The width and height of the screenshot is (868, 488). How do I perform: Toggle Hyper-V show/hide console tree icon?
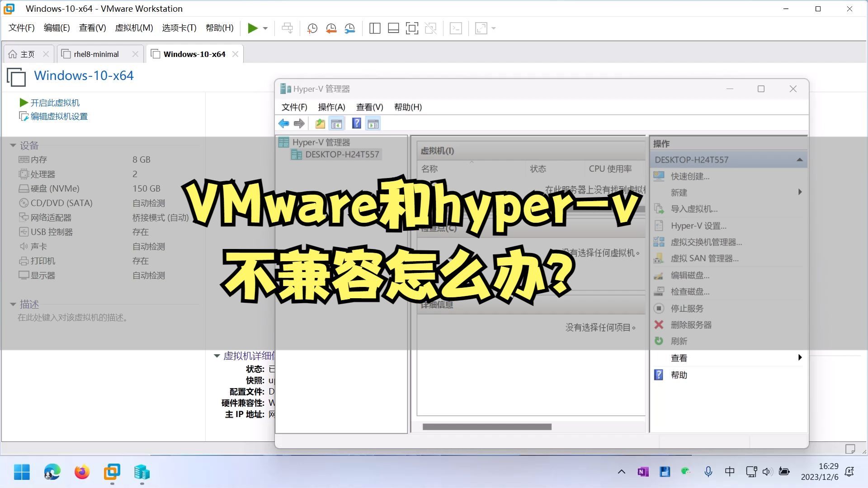coord(336,123)
